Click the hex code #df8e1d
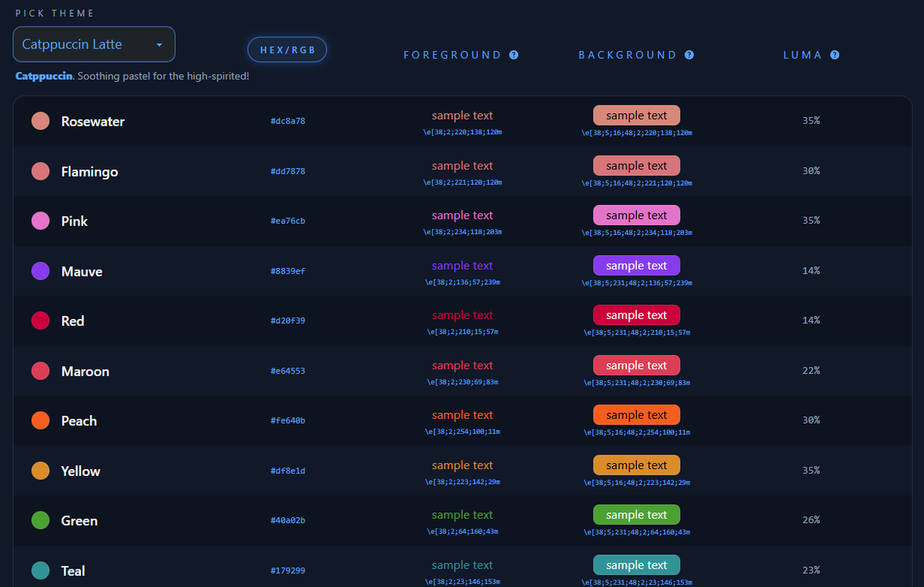 (288, 471)
